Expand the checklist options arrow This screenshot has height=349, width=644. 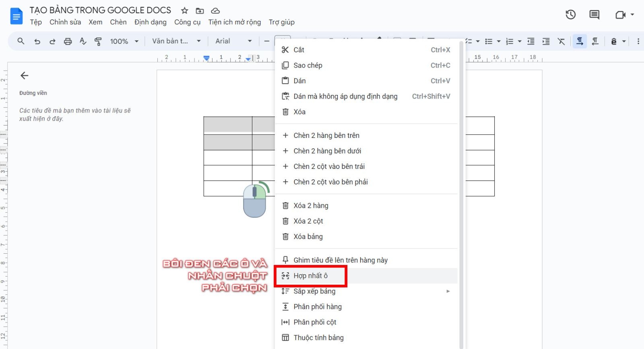click(478, 41)
